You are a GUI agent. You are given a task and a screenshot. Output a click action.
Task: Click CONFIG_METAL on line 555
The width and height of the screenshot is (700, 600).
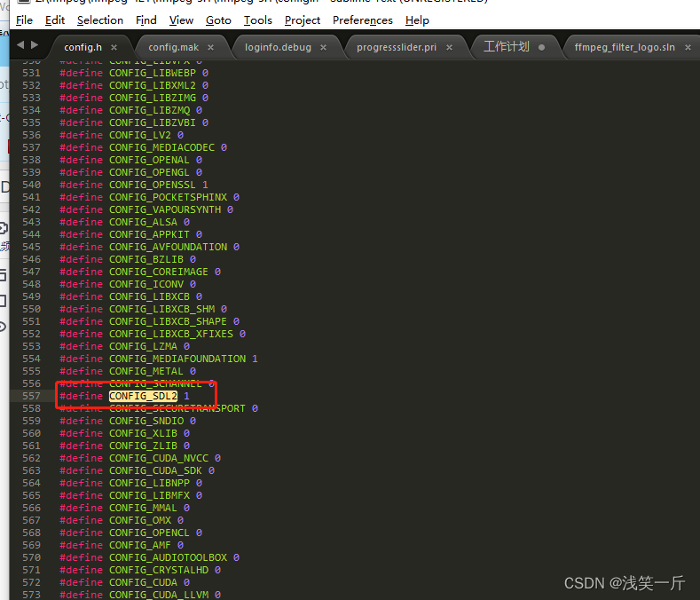[x=146, y=371]
